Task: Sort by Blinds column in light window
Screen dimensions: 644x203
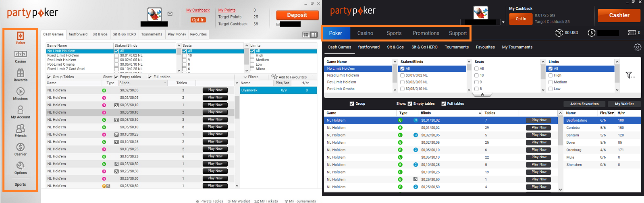Action: point(143,83)
